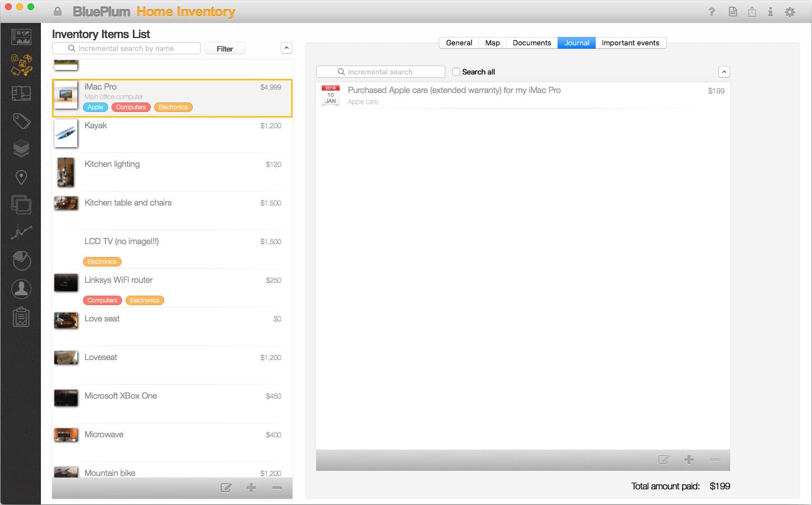The height and width of the screenshot is (505, 812).
Task: Select the Purchased Apple care journal entry
Action: coord(523,95)
